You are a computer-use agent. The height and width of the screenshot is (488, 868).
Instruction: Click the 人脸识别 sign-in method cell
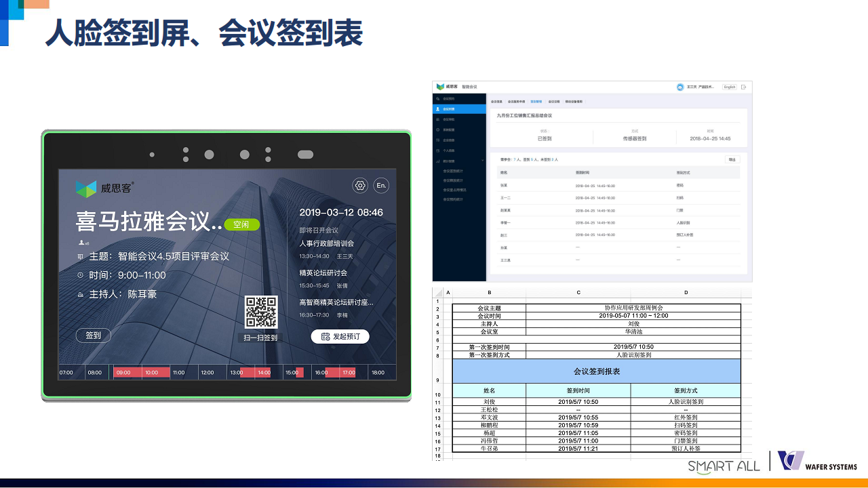pyautogui.click(x=683, y=222)
